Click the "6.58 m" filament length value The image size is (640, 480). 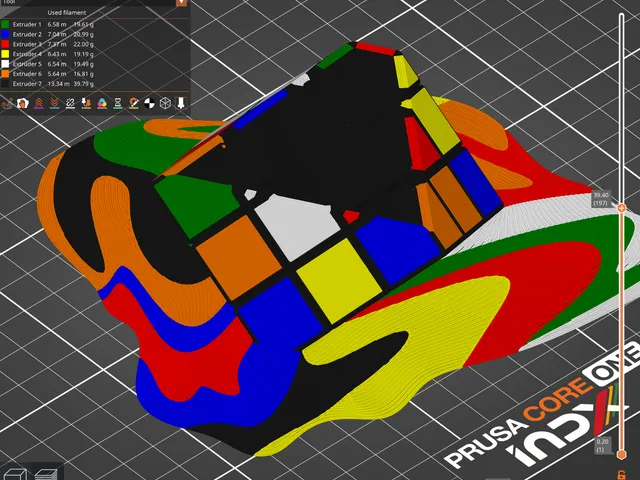57,24
